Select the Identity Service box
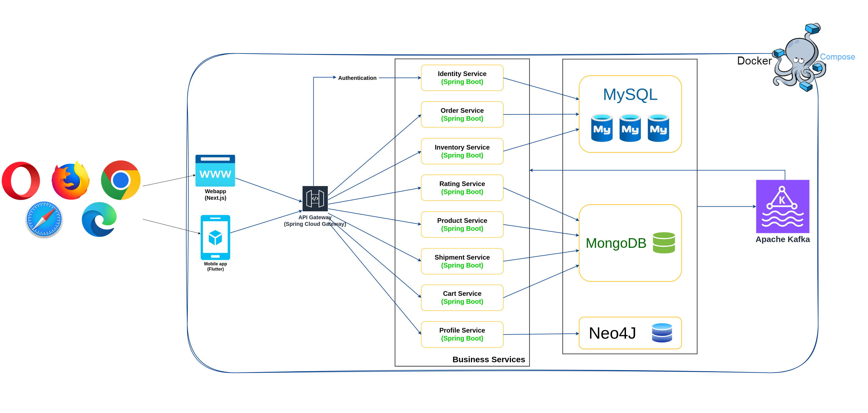Image resolution: width=868 pixels, height=413 pixels. pyautogui.click(x=462, y=78)
